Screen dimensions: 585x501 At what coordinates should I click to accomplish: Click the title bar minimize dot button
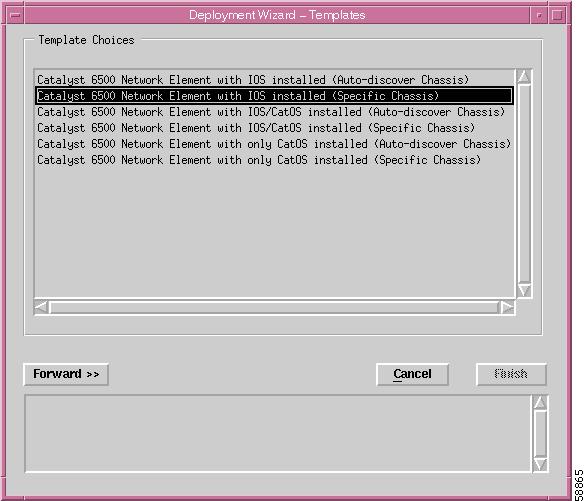(539, 15)
